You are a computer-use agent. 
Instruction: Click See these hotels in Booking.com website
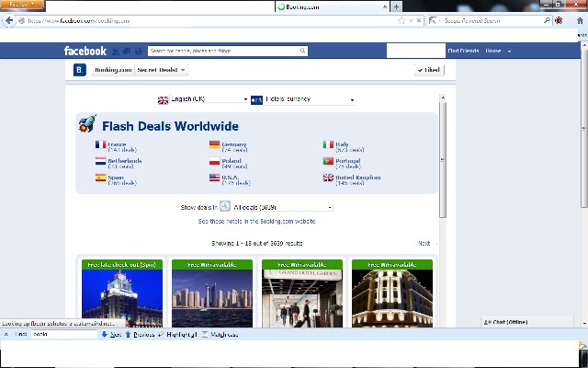click(x=257, y=221)
